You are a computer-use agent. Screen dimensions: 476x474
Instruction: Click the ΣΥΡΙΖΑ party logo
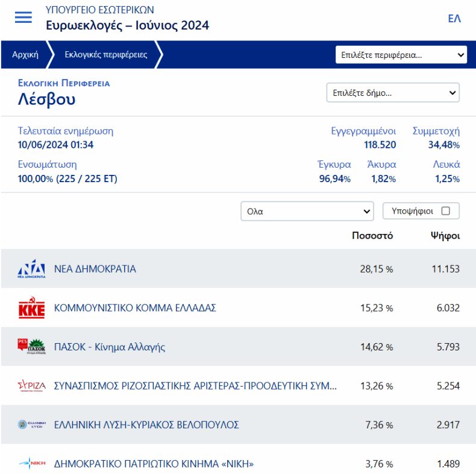click(x=31, y=385)
